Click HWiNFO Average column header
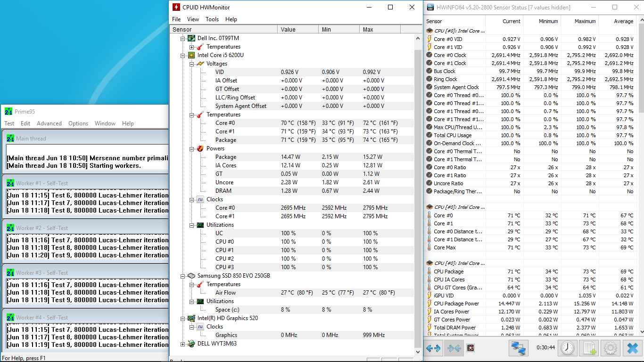The image size is (644, 362). (x=617, y=21)
